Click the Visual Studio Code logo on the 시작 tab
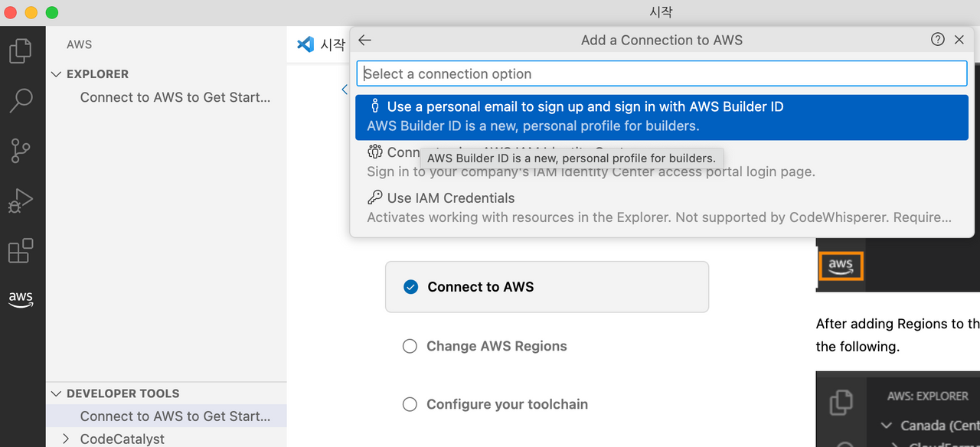This screenshot has height=447, width=980. tap(305, 44)
